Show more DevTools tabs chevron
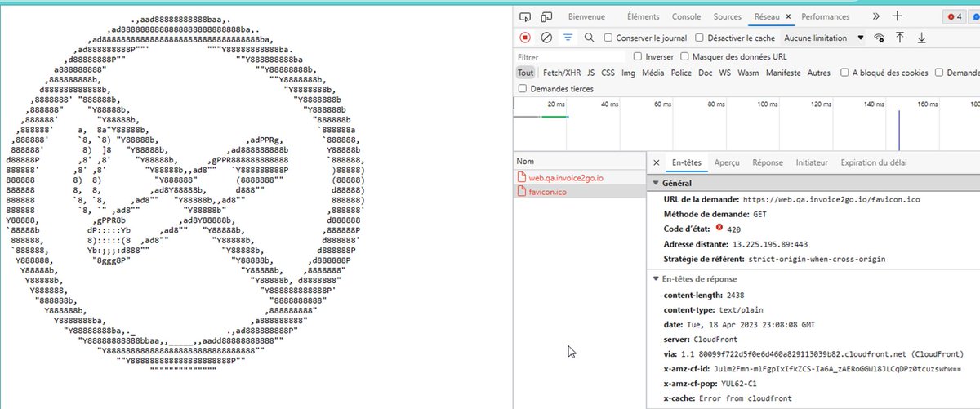 click(876, 16)
